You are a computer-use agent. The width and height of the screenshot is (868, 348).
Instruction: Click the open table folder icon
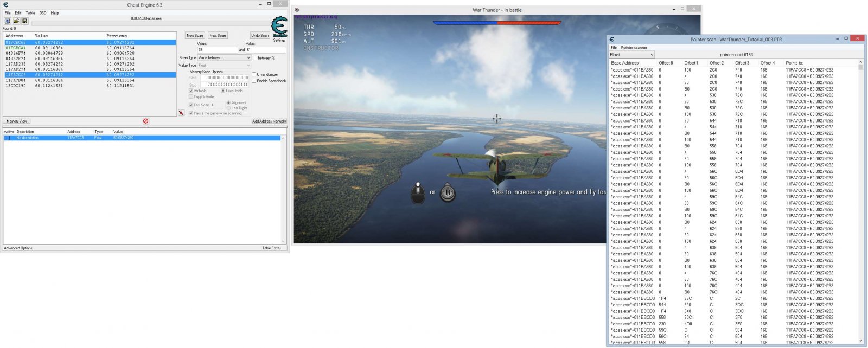pos(16,21)
